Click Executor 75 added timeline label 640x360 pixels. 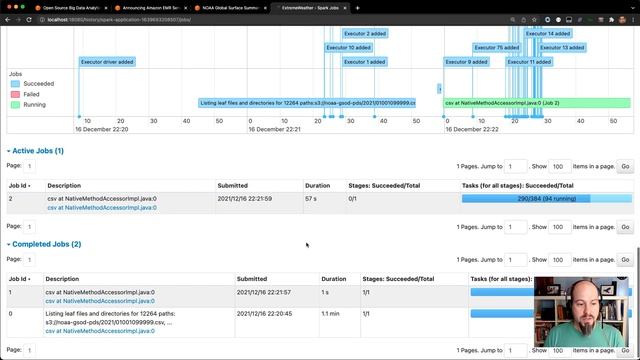coord(497,48)
